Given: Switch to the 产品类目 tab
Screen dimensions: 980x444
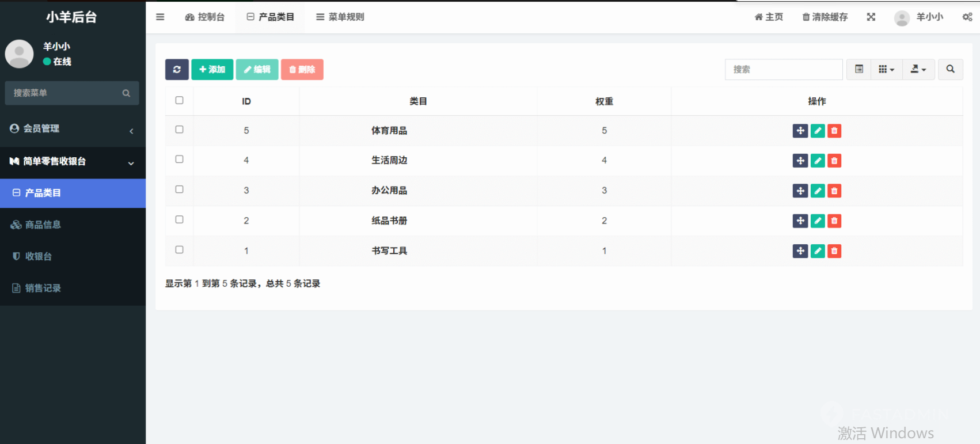Looking at the screenshot, I should [270, 17].
